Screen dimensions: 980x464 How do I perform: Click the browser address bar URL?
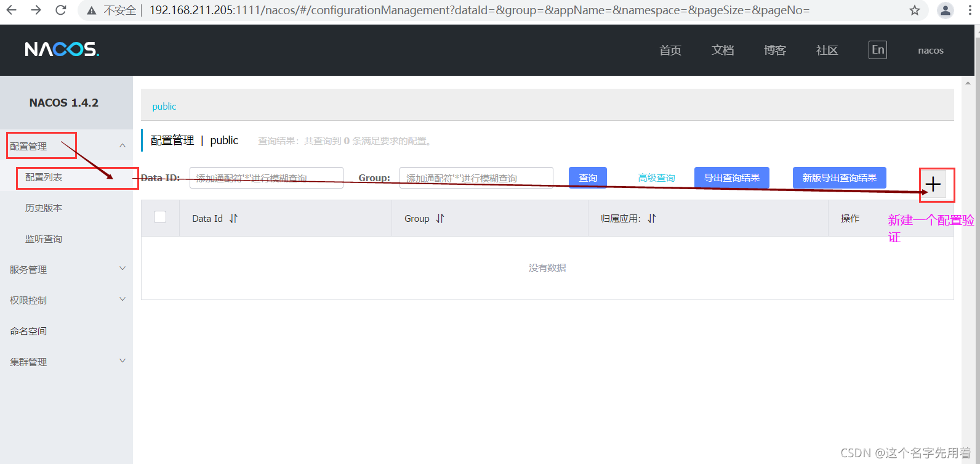click(x=480, y=10)
